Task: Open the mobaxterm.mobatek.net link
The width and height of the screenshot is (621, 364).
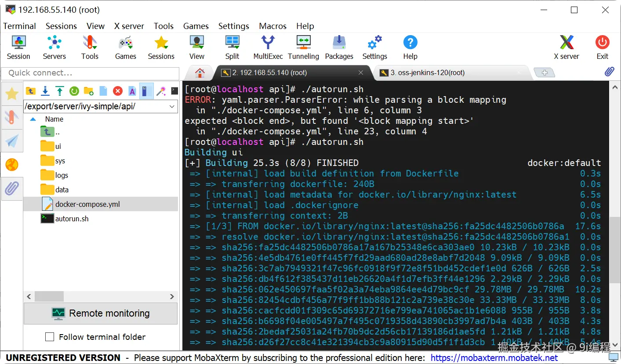Action: tap(494, 358)
